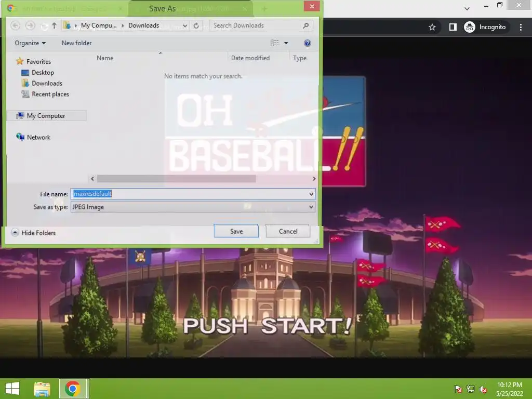Bookmark this page with star icon
This screenshot has width=532, height=399.
(432, 27)
